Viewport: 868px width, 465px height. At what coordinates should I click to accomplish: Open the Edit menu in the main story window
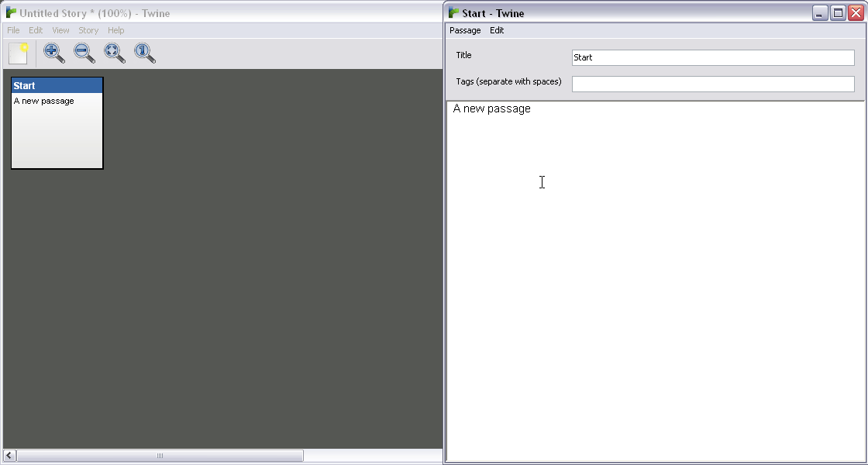(x=36, y=30)
